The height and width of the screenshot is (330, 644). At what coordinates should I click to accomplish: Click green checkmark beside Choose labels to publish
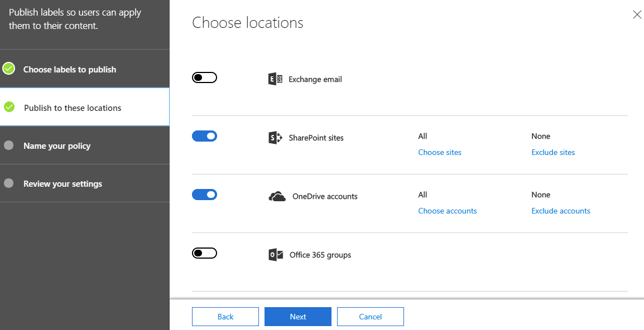click(x=8, y=69)
